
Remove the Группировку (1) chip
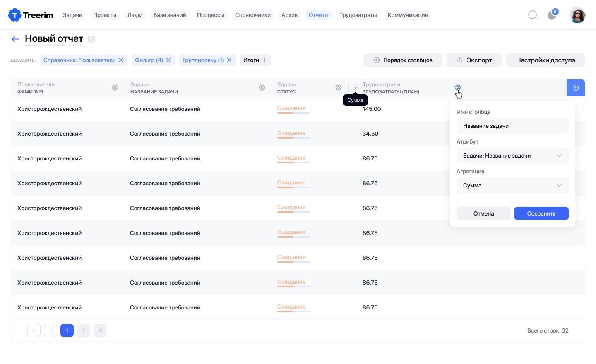click(x=229, y=60)
